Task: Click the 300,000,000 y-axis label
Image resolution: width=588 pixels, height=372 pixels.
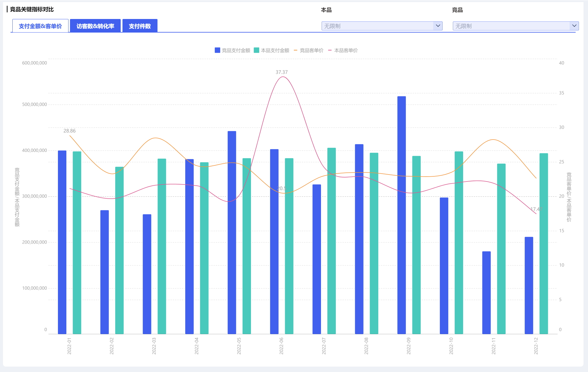Action: 34,196
